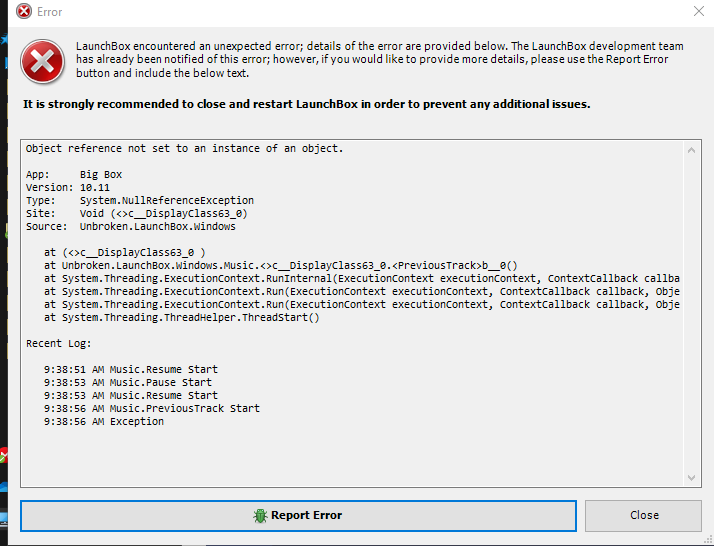
Task: Click the large red error X icon
Action: tap(42, 61)
